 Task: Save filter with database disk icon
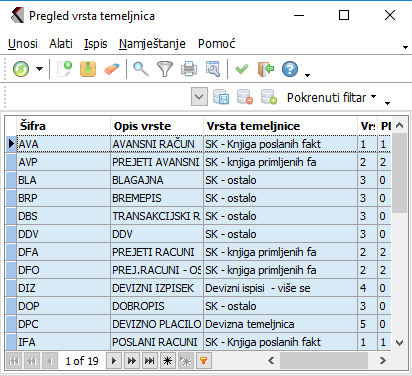tap(221, 97)
